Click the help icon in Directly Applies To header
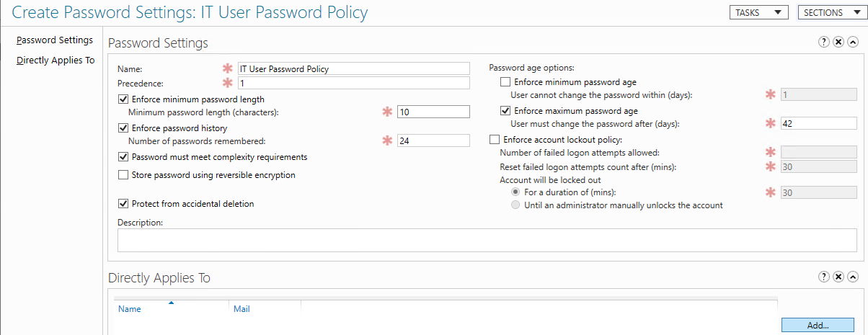This screenshot has width=868, height=335. [824, 277]
